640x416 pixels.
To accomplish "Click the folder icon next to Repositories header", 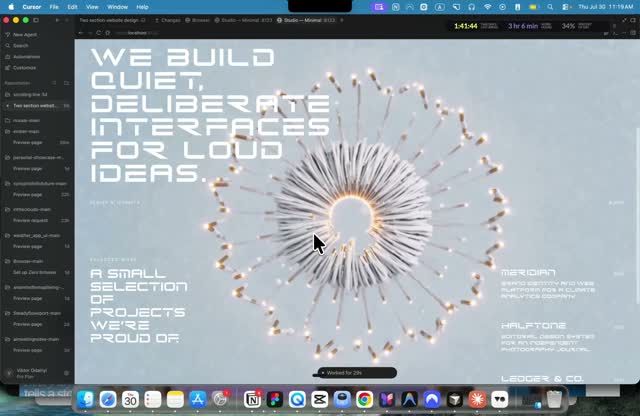I will (x=66, y=83).
